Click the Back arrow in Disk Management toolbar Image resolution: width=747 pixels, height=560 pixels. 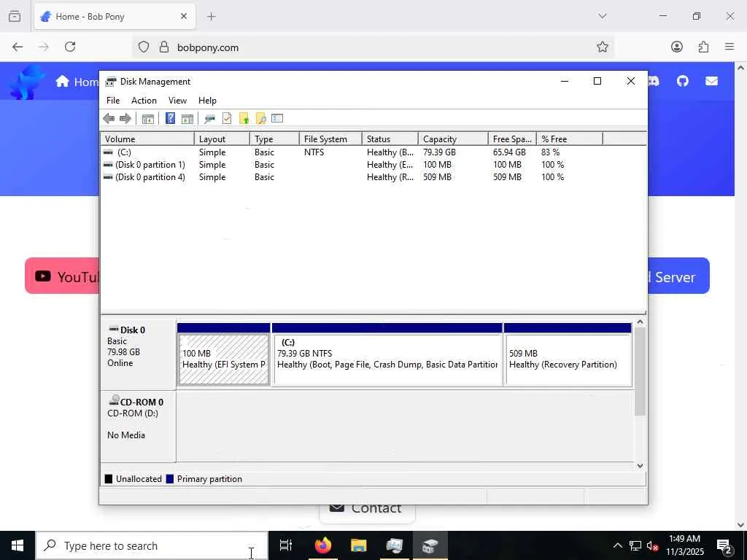[109, 119]
